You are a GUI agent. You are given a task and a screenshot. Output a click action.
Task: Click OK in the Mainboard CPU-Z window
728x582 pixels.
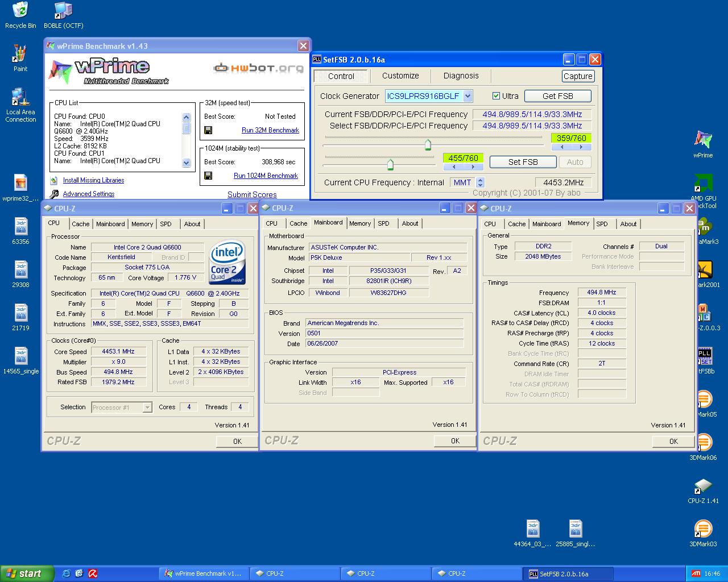(x=455, y=440)
